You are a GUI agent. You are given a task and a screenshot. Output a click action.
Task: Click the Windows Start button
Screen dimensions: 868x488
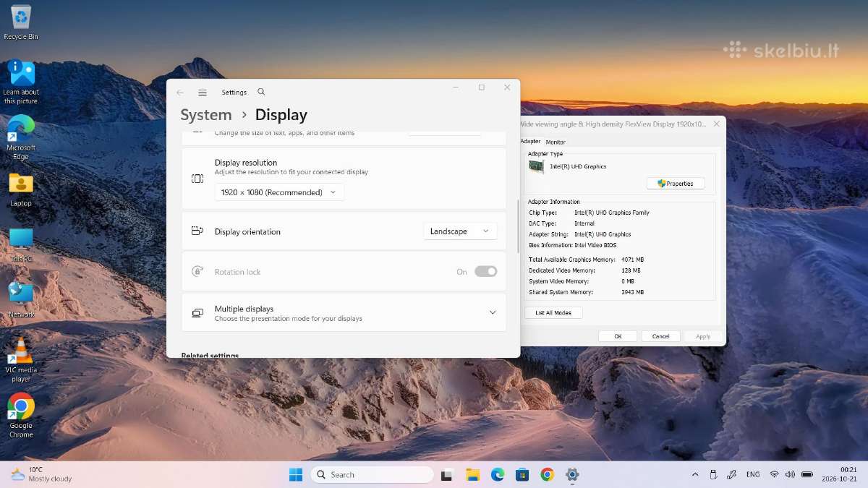(x=296, y=474)
